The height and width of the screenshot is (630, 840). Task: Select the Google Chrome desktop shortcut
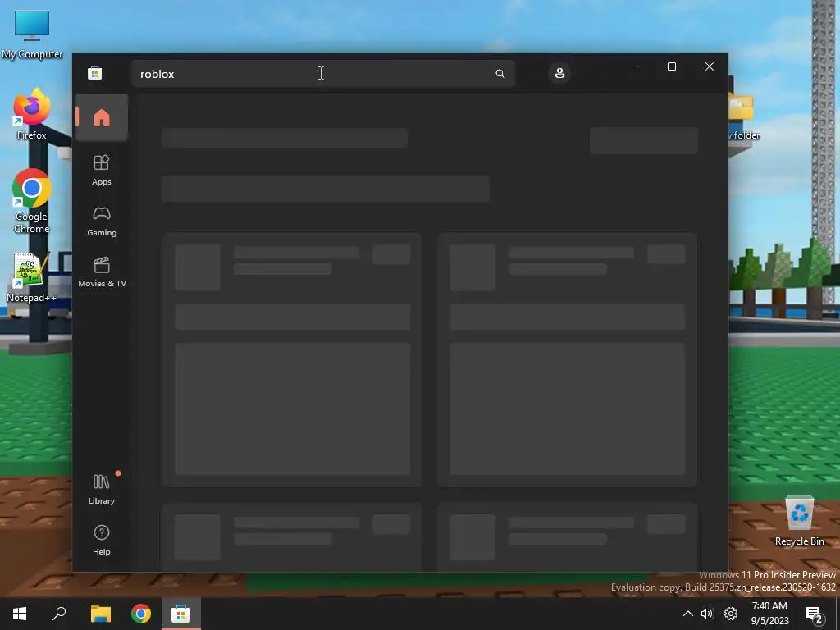(32, 202)
